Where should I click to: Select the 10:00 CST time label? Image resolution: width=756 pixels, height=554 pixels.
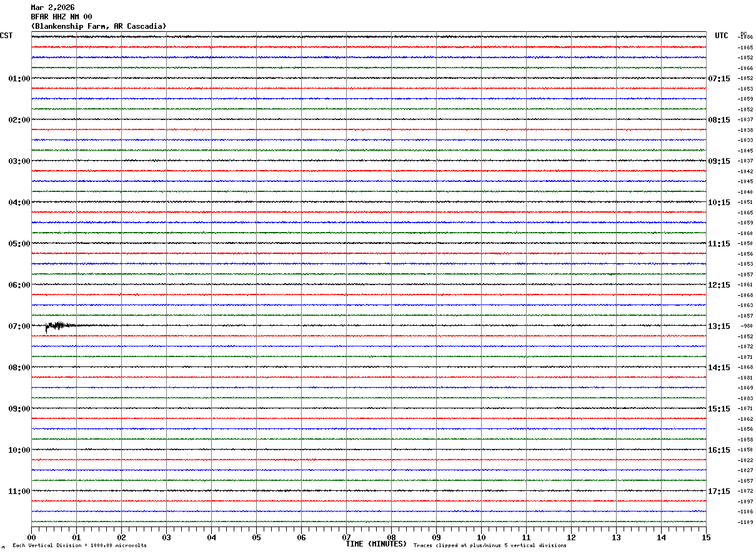[19, 450]
